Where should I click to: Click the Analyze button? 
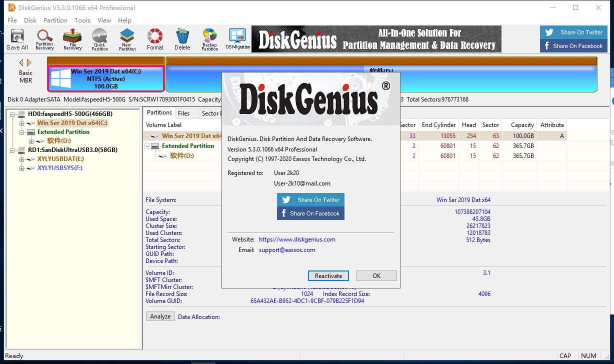tap(160, 316)
